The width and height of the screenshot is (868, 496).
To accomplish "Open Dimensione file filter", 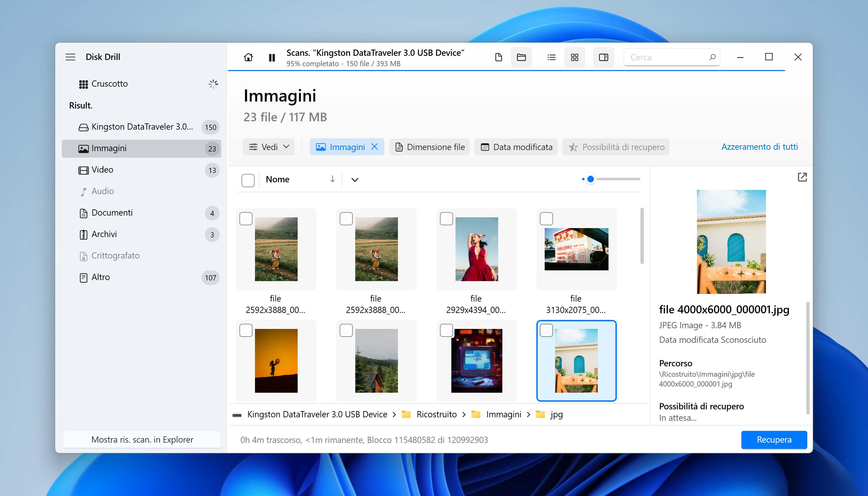I will tap(429, 147).
